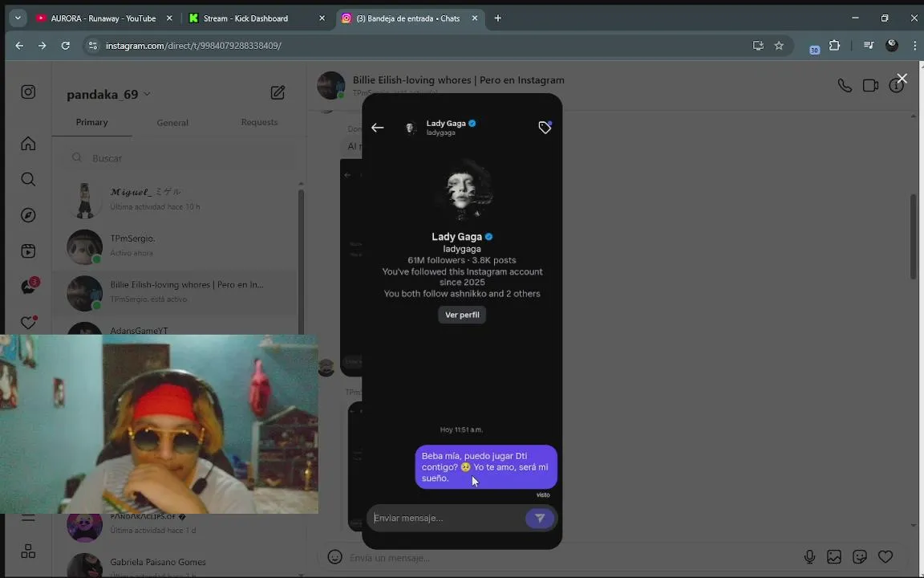The height and width of the screenshot is (578, 924).
Task: Send message with purple send button
Action: [x=539, y=518]
